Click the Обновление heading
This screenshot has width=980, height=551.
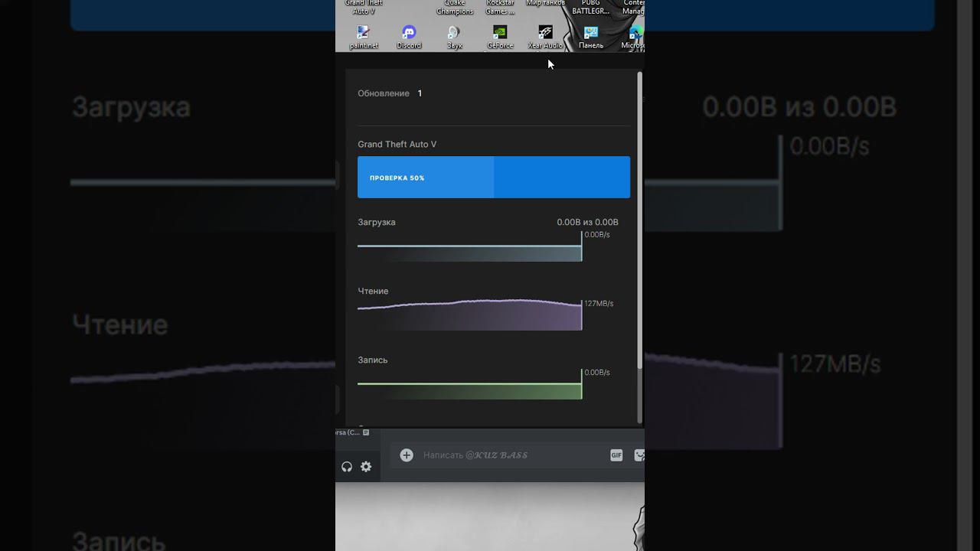click(x=384, y=93)
